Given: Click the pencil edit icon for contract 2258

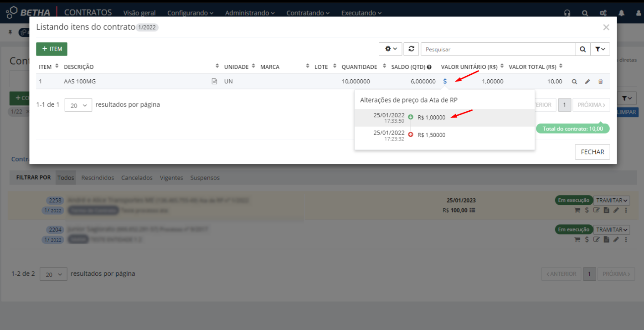Looking at the screenshot, I should click(616, 210).
